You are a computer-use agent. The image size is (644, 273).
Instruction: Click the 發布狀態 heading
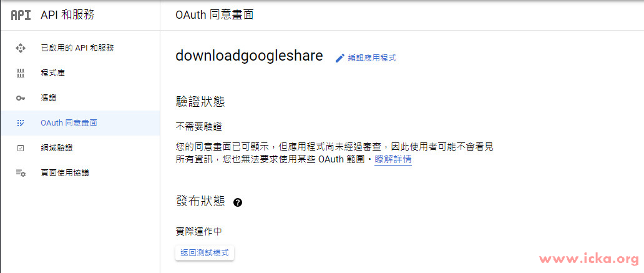pyautogui.click(x=200, y=201)
